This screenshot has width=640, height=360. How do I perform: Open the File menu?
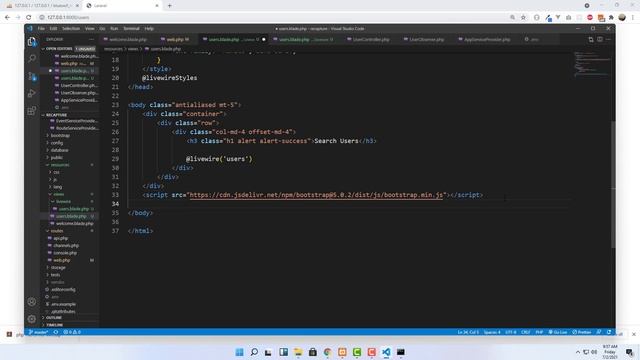(x=41, y=29)
